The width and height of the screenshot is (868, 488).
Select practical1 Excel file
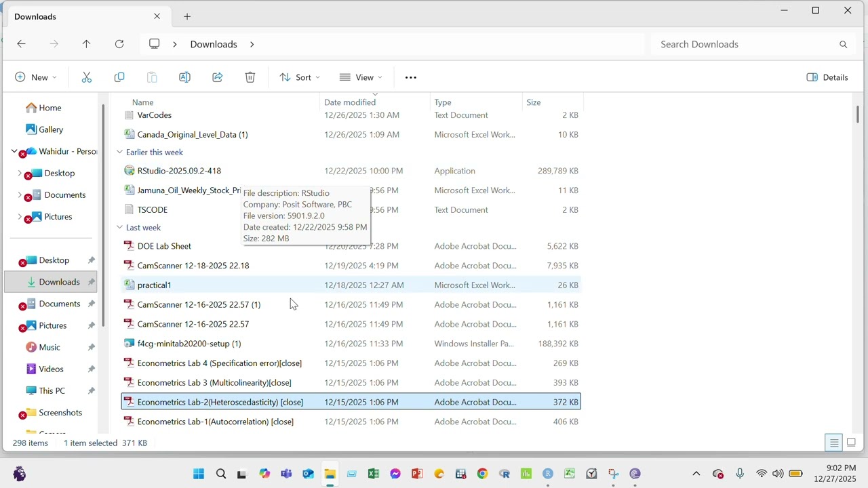351,285
